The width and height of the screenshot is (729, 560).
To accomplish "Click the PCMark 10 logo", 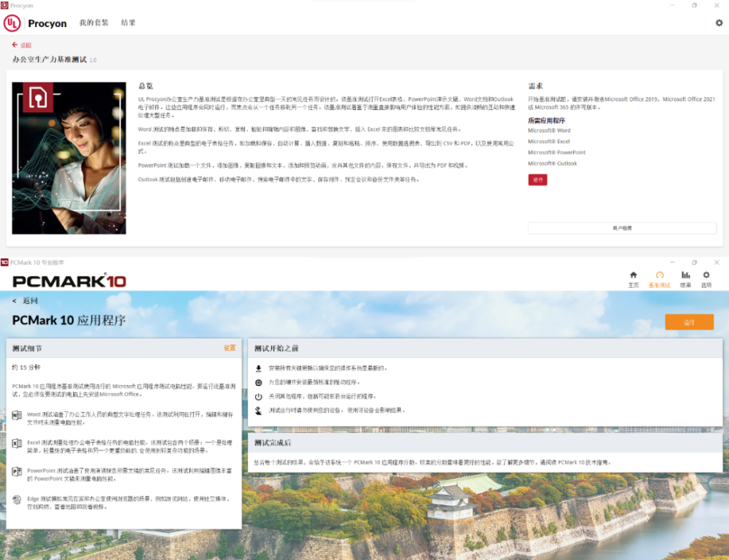I will [69, 281].
